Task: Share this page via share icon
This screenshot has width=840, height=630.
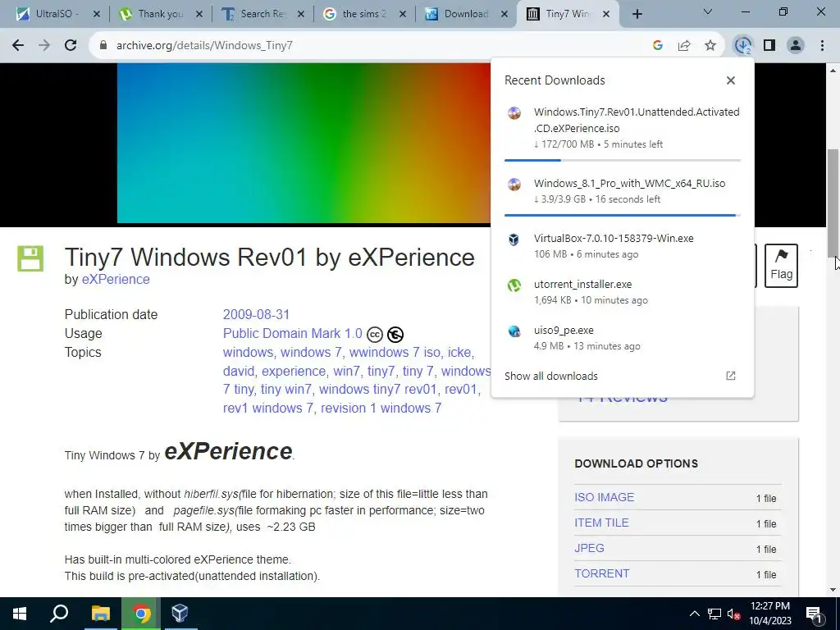Action: 684,46
